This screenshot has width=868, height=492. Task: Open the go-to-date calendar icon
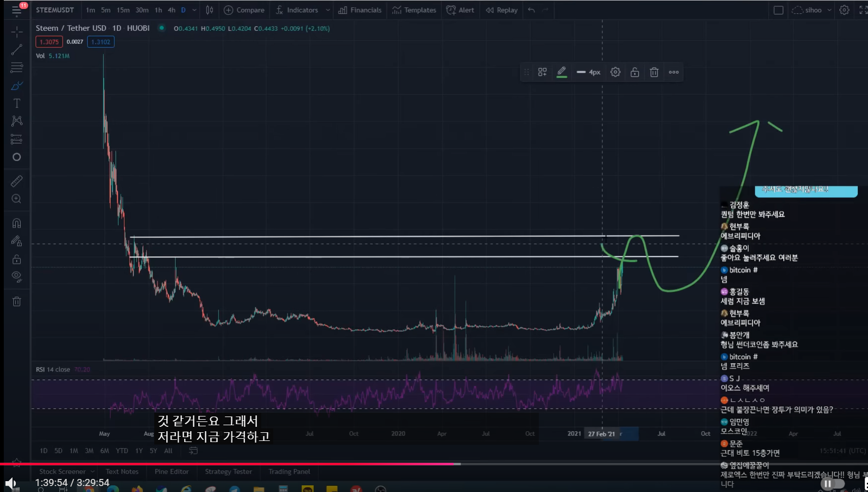click(x=193, y=451)
